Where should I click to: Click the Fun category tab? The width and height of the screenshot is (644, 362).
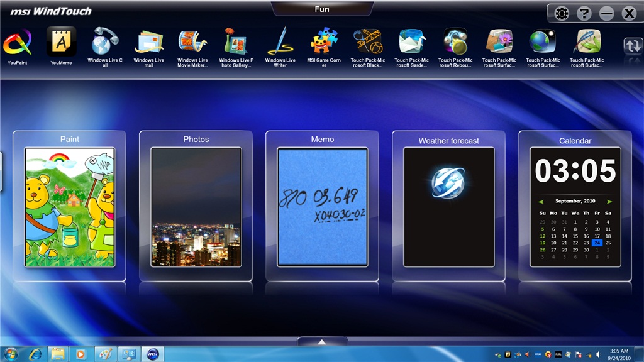[x=322, y=9]
